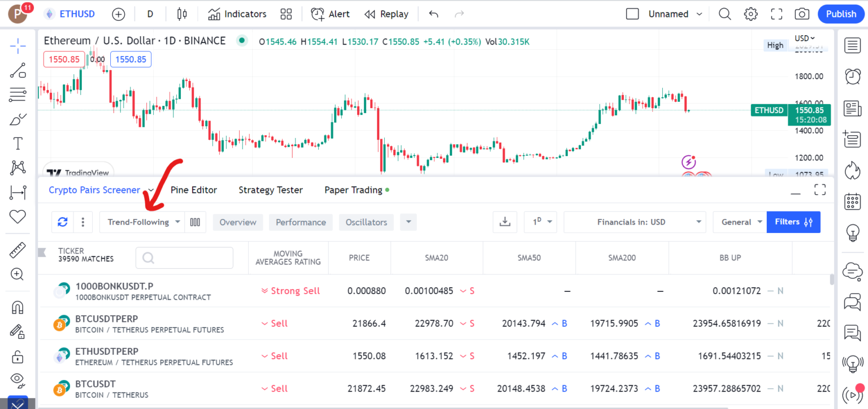Select the Trend Line drawing tool

coord(18,70)
